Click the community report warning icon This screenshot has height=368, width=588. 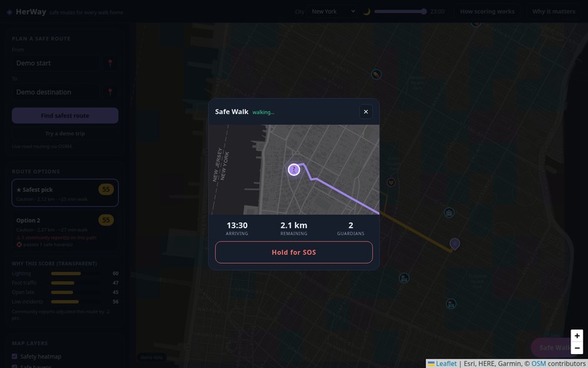(18, 238)
